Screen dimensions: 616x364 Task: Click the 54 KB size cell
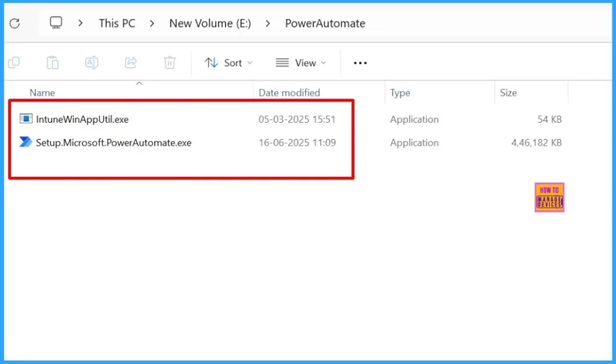click(549, 119)
